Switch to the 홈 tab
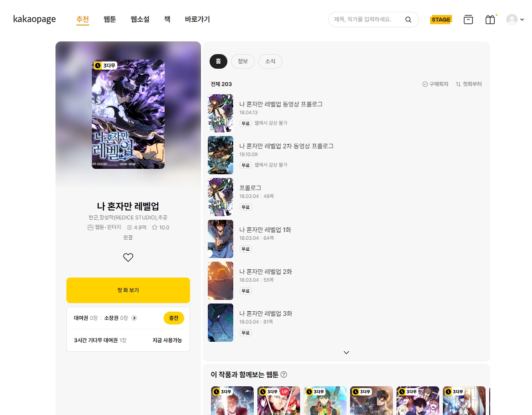This screenshot has width=532, height=415. pos(218,61)
